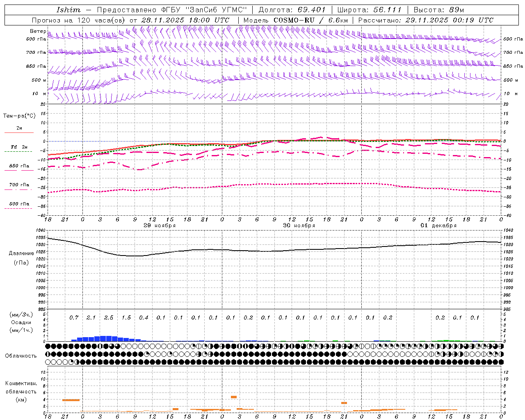Select the "Конвективн." convective cloud label

[x=21, y=383]
